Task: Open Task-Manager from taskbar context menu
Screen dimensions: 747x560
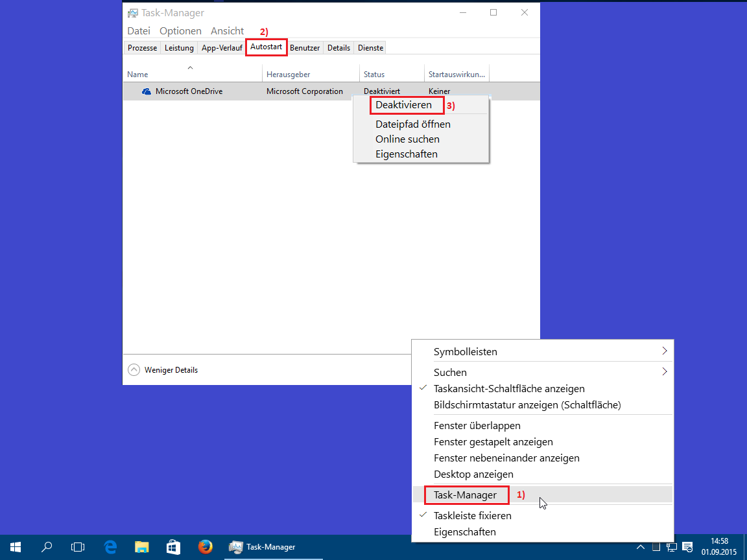Action: pos(543,495)
